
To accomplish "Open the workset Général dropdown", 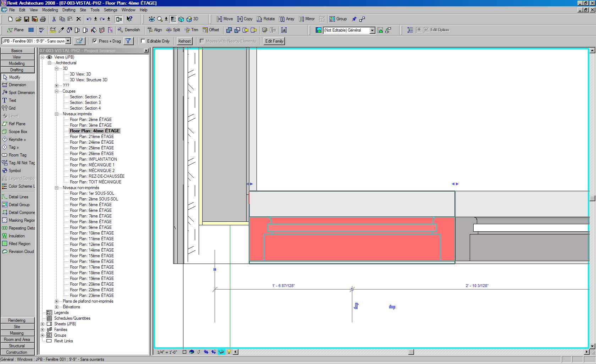I will pyautogui.click(x=372, y=31).
